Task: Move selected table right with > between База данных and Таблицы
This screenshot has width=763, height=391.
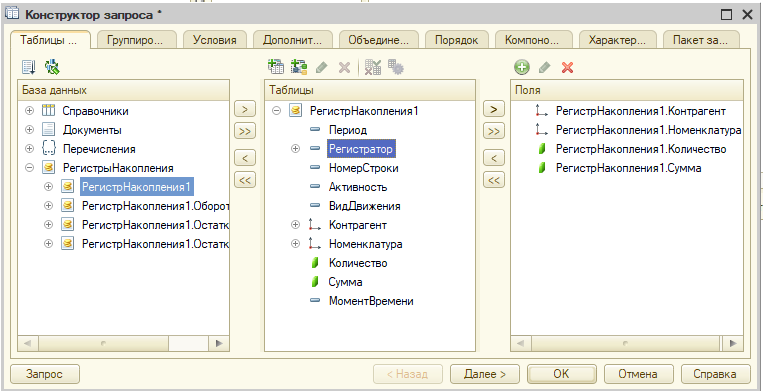Action: (245, 109)
